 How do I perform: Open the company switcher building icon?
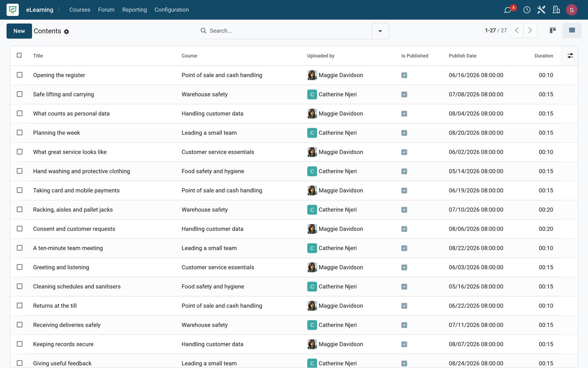[x=556, y=10]
